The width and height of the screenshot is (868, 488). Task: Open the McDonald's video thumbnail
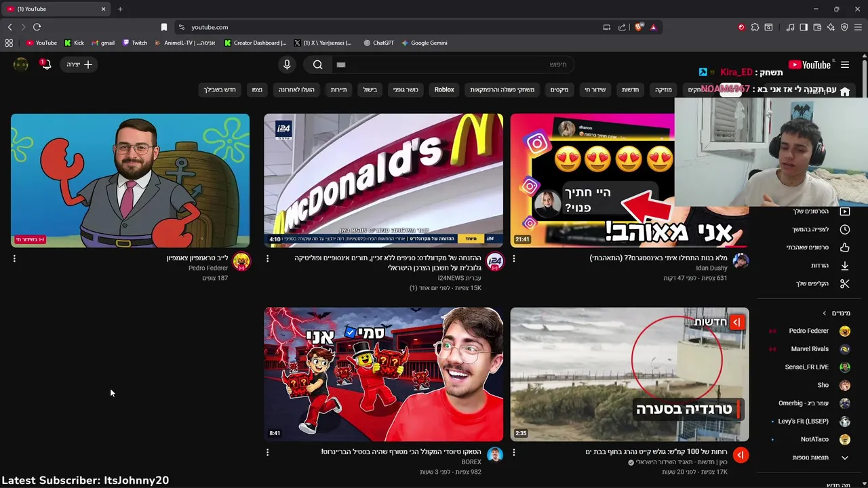pyautogui.click(x=384, y=180)
